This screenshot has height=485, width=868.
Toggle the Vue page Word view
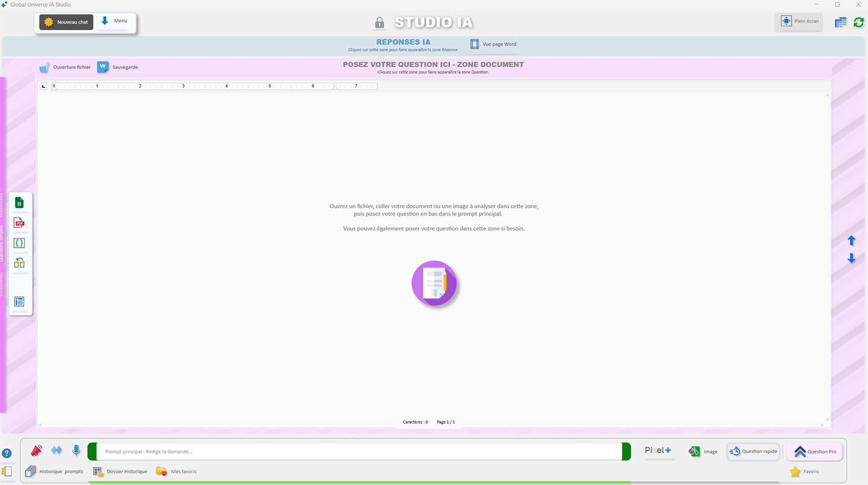point(493,44)
